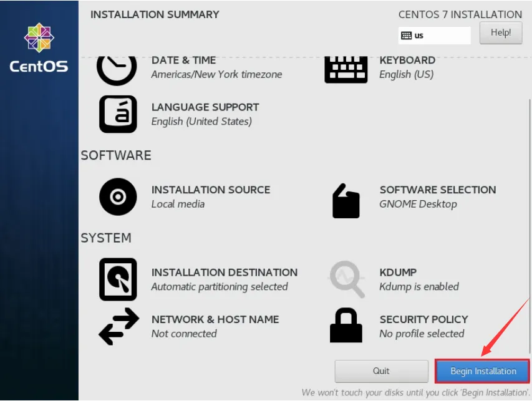This screenshot has width=532, height=401.
Task: Click 'No profile selected' text
Action: [422, 334]
